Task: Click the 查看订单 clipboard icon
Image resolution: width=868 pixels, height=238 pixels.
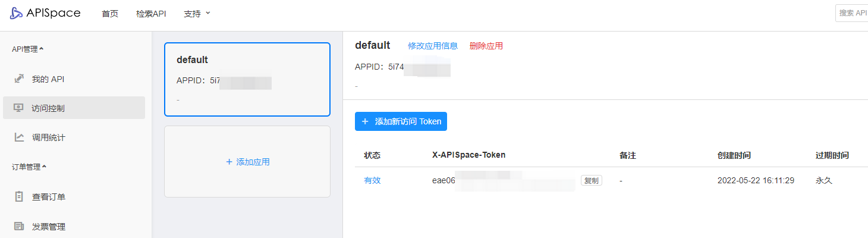Action: (x=19, y=196)
